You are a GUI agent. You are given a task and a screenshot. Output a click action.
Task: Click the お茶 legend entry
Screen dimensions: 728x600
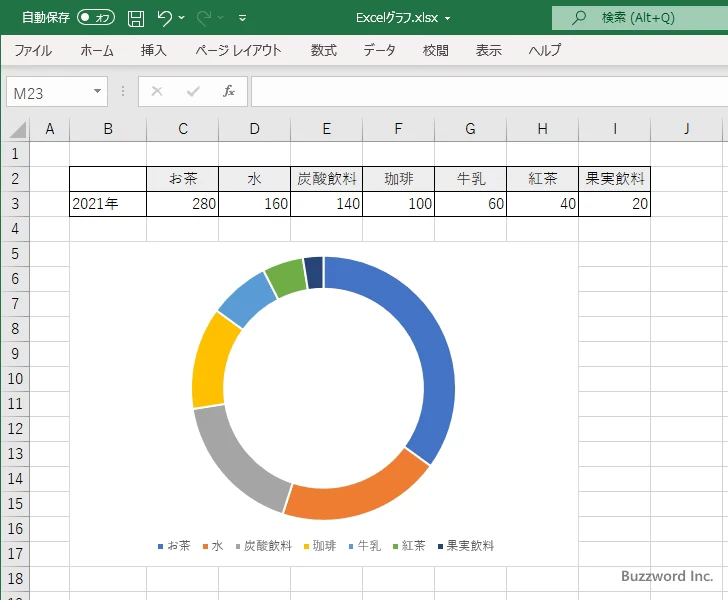pos(174,546)
